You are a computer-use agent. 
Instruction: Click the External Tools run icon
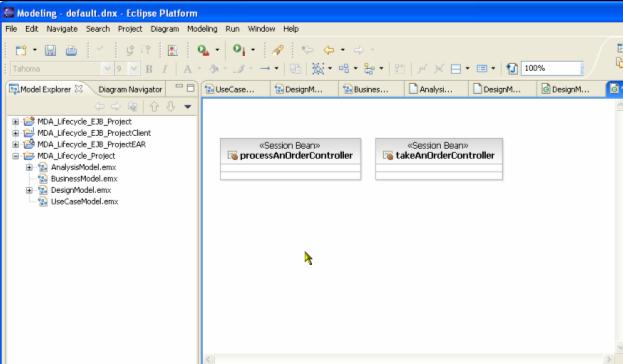point(203,50)
